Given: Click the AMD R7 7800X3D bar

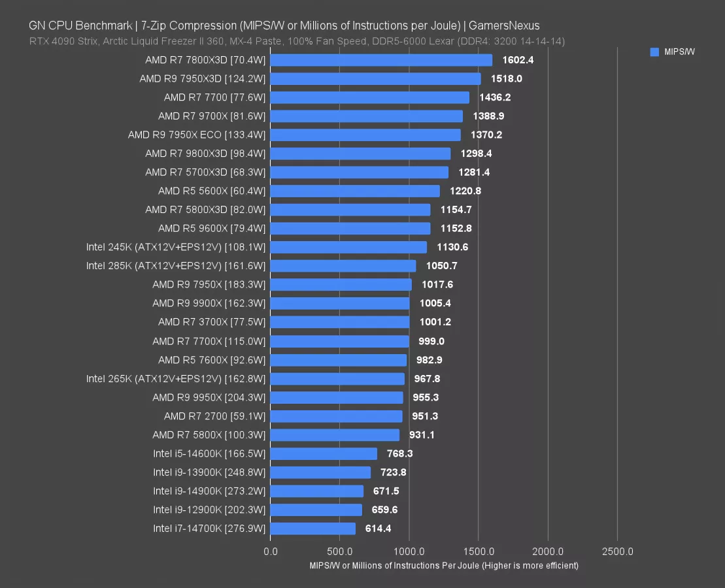Looking at the screenshot, I should (381, 60).
